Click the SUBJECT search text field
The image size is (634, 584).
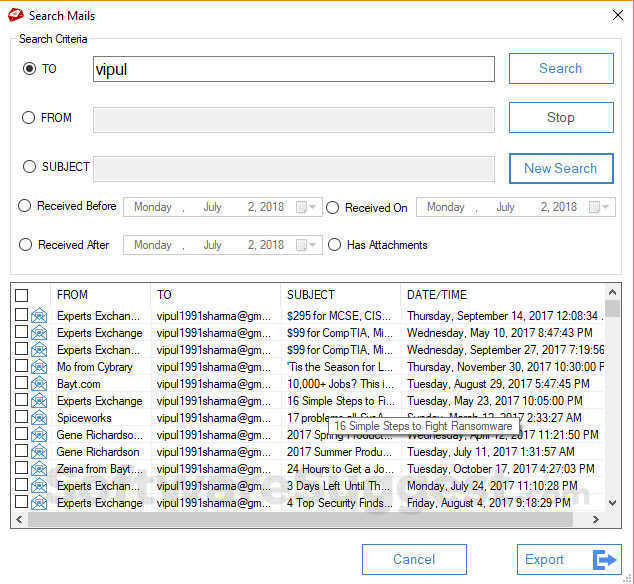coord(294,169)
